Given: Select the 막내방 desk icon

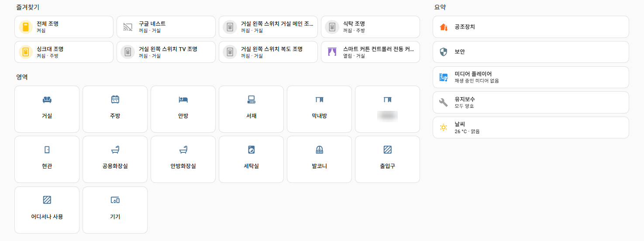Looking at the screenshot, I should 320,100.
